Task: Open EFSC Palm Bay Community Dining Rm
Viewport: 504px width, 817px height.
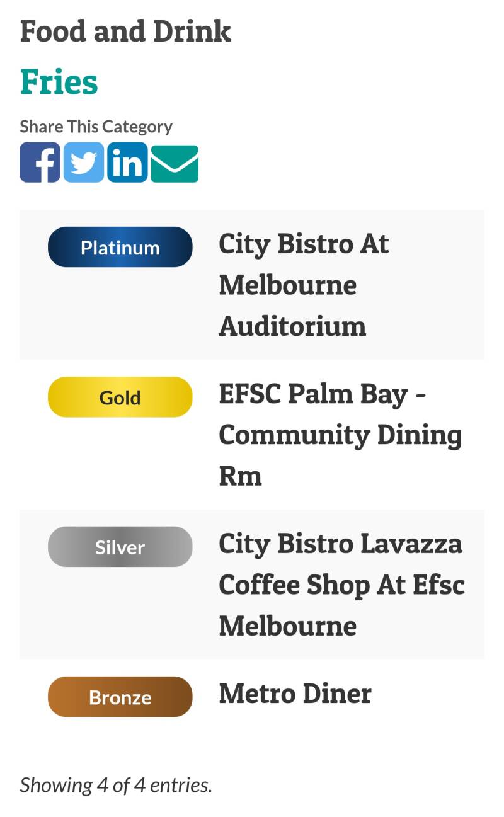Action: click(x=340, y=435)
